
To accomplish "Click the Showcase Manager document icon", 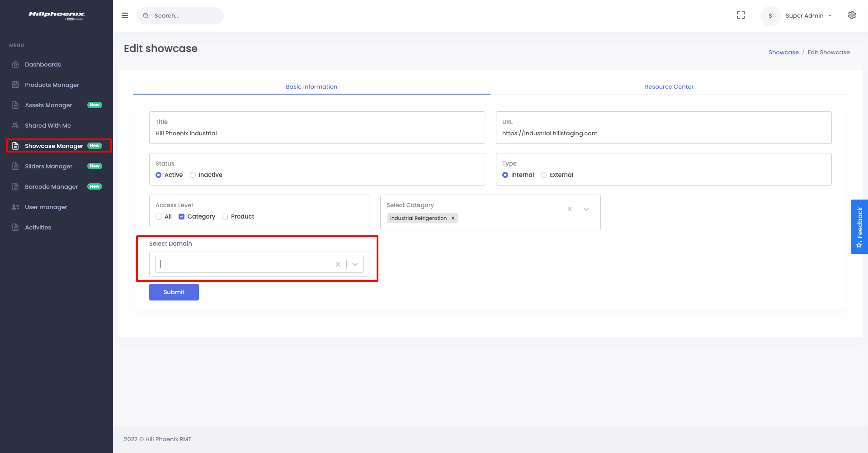I will pyautogui.click(x=15, y=146).
